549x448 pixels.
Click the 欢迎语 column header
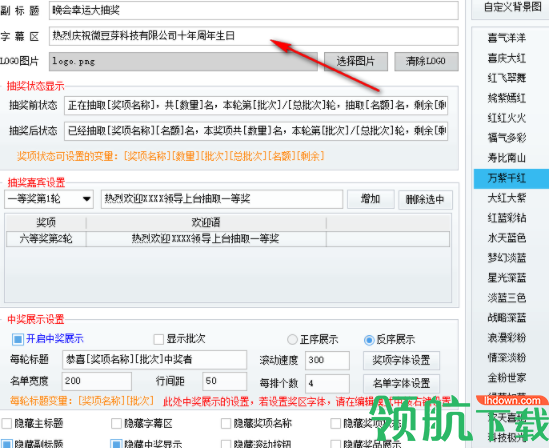click(x=206, y=223)
